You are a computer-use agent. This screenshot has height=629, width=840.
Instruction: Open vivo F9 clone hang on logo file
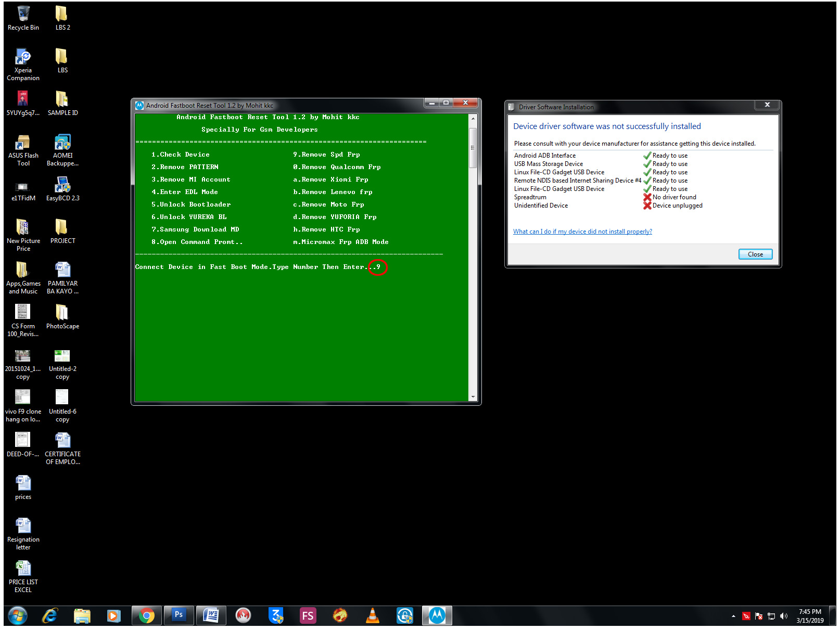(x=23, y=406)
